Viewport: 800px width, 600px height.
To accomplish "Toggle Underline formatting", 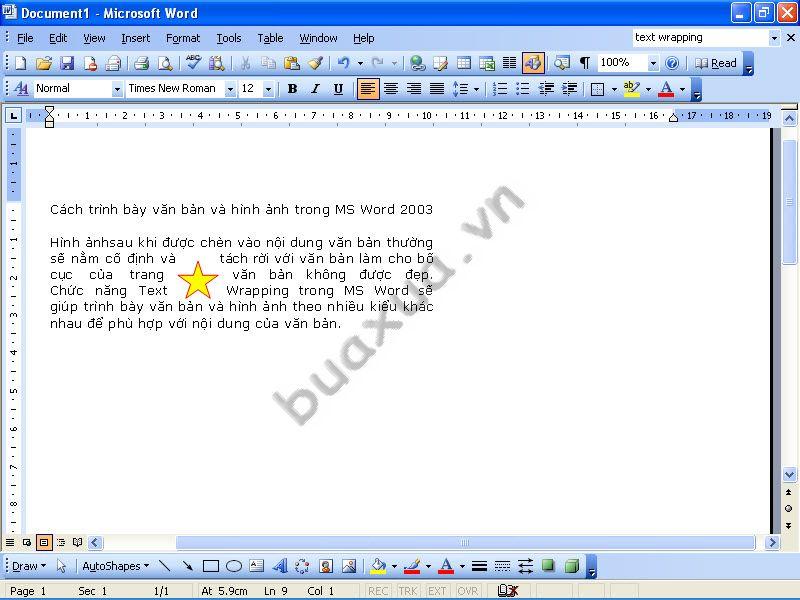I will (338, 89).
